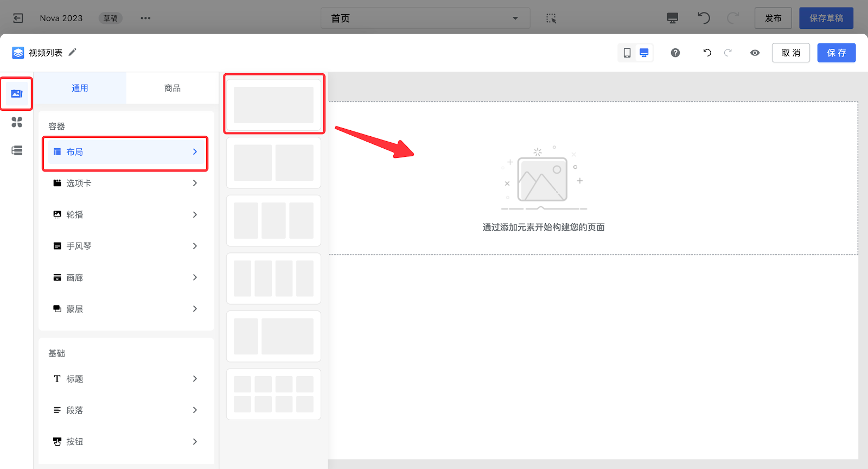
Task: Switch to desktop device preview
Action: click(x=644, y=53)
